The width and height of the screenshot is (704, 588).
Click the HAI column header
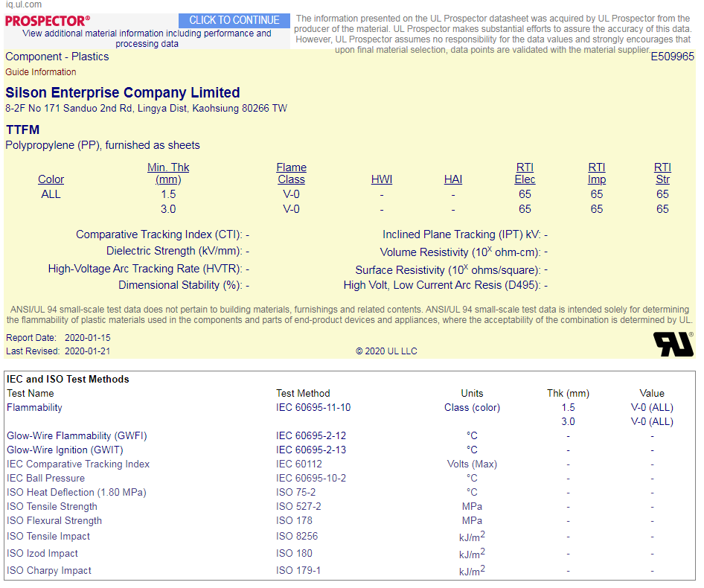452,179
